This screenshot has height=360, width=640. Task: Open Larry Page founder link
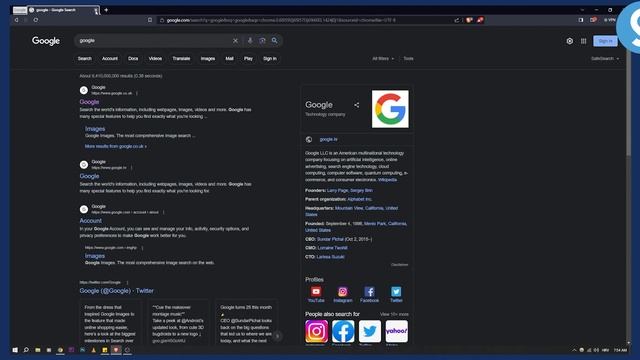pyautogui.click(x=338, y=190)
